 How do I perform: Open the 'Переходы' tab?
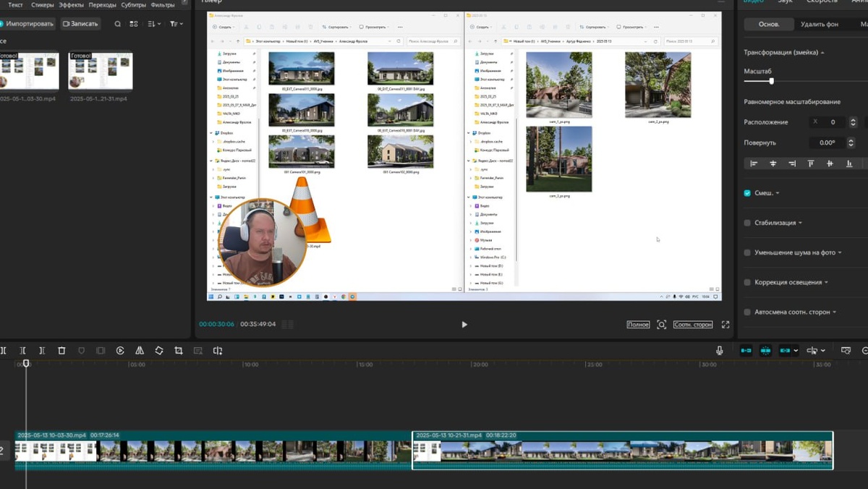click(x=102, y=4)
